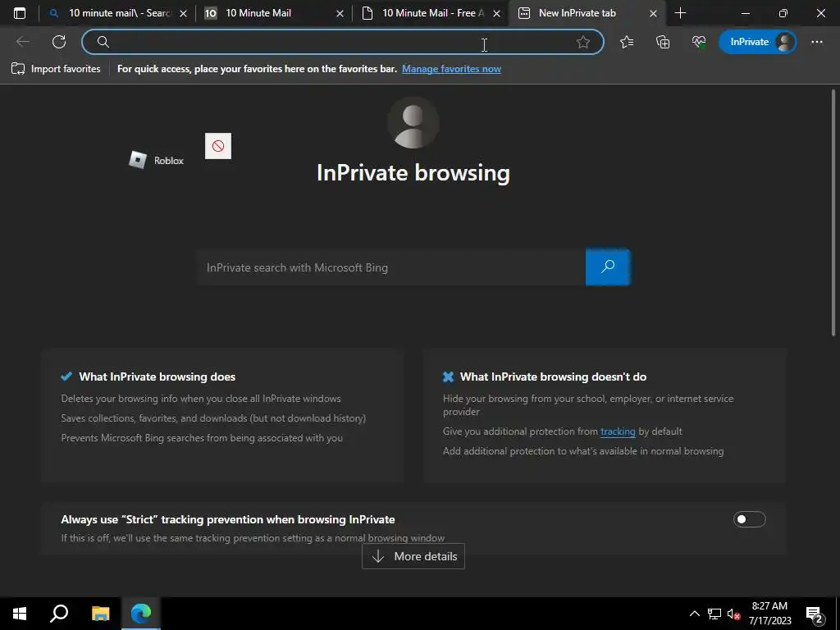Refresh the page with reload icon
The height and width of the screenshot is (630, 840).
click(59, 42)
